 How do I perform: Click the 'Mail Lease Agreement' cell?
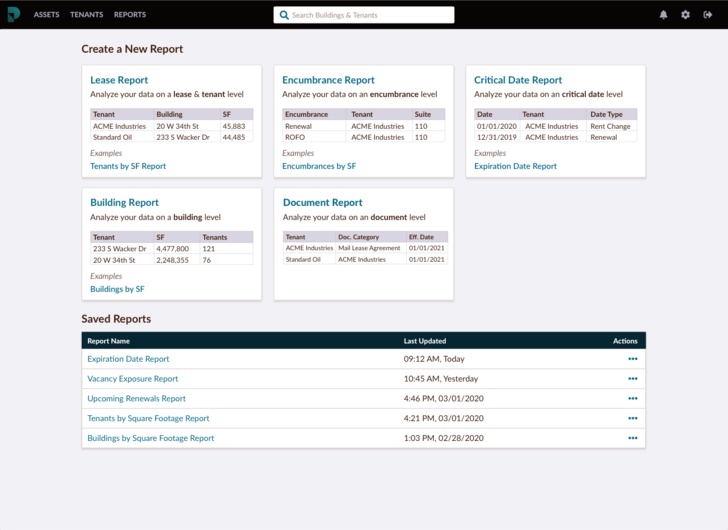[369, 248]
